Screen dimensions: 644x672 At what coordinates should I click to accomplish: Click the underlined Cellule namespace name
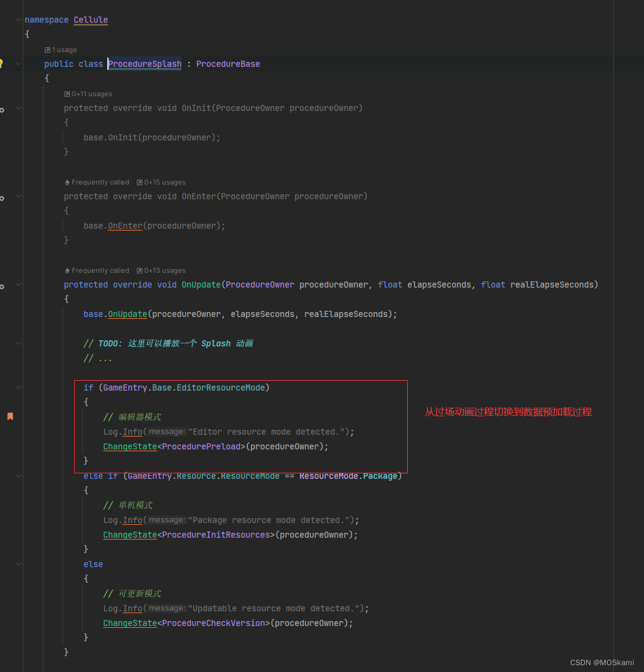coord(90,19)
